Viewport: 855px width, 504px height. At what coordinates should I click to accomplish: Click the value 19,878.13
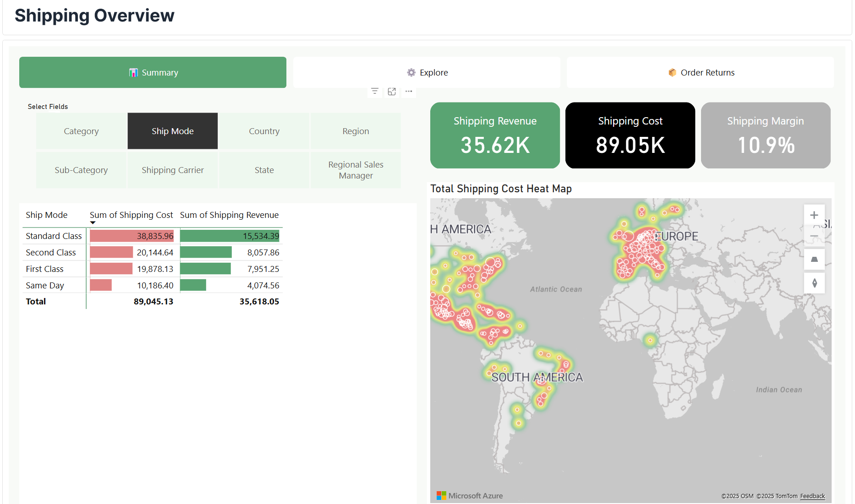155,269
